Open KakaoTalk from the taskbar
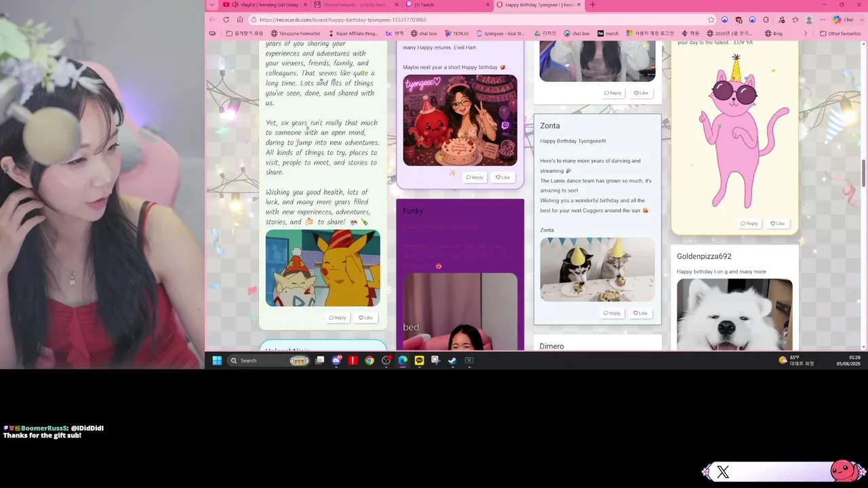Image resolution: width=868 pixels, height=488 pixels. pyautogui.click(x=419, y=361)
